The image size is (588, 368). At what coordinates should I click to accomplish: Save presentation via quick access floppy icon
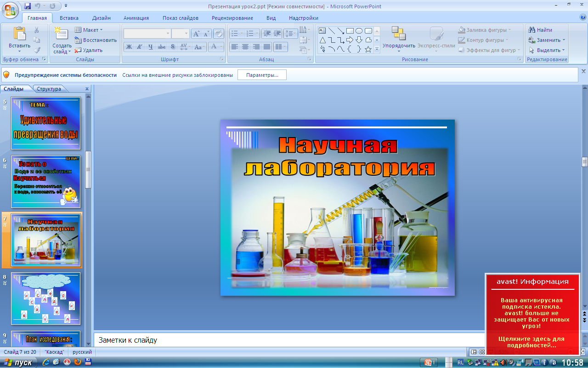point(28,6)
